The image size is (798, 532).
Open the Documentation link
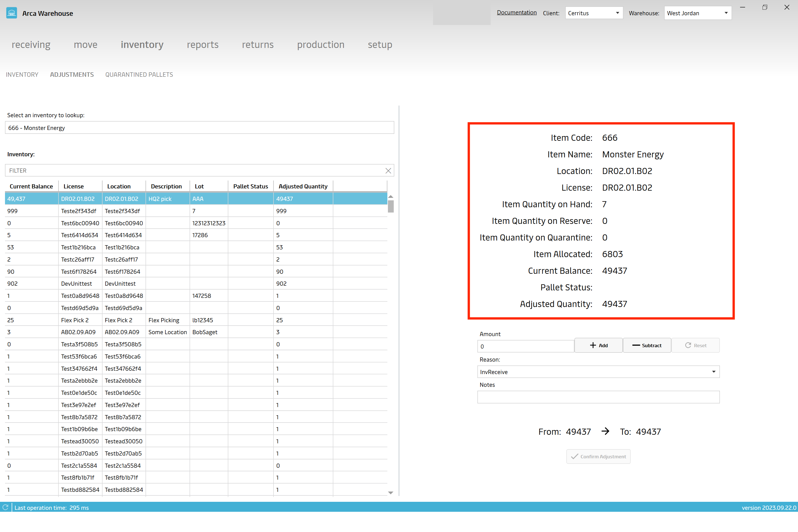coord(517,12)
